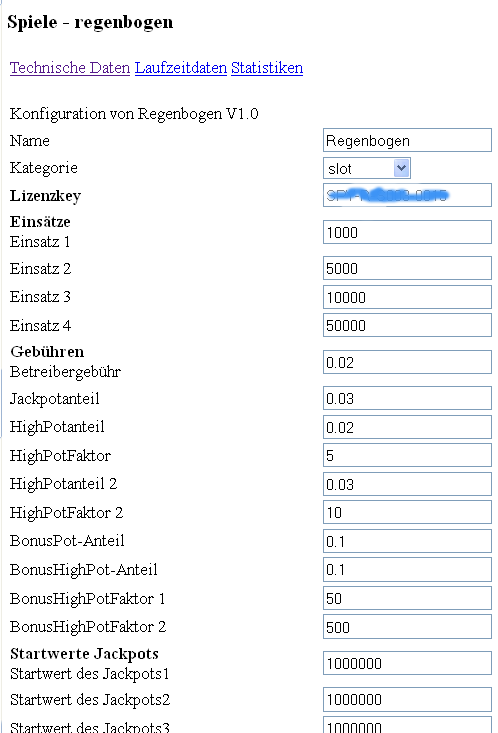Screen dimensions: 498x733
Task: Click the Startwert des Jackpots1 field
Action: pos(407,663)
